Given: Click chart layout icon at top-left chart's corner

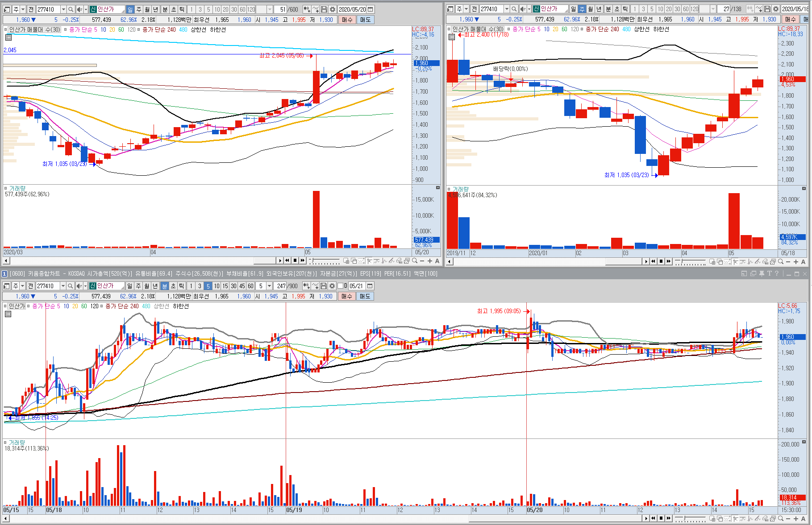Looking at the screenshot, I should (x=7, y=9).
